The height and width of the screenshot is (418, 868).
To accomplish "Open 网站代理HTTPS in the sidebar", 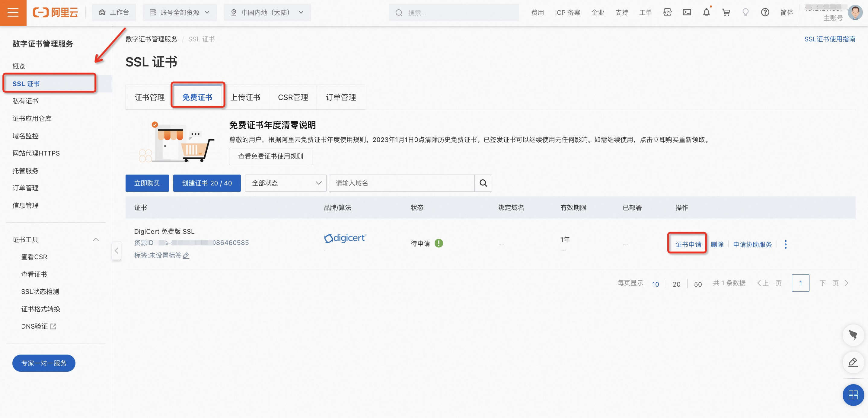I will [x=36, y=153].
